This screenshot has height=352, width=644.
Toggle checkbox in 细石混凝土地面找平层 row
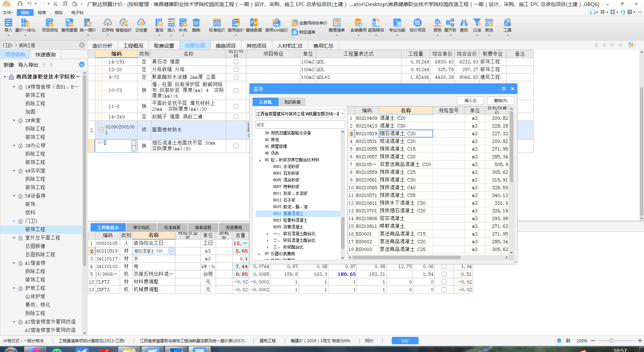click(x=236, y=146)
